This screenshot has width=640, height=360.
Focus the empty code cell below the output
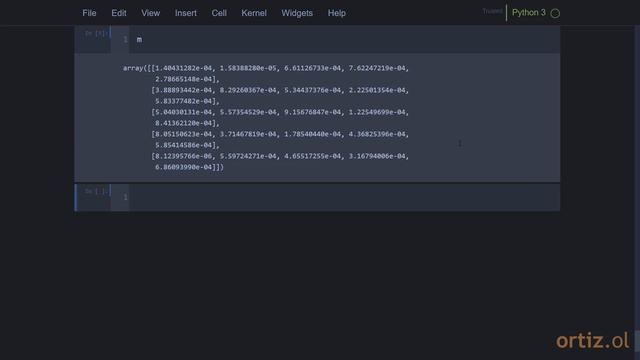(344, 198)
